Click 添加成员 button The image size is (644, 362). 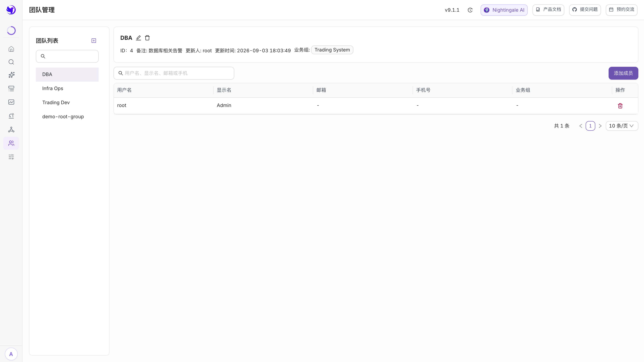[x=623, y=73]
